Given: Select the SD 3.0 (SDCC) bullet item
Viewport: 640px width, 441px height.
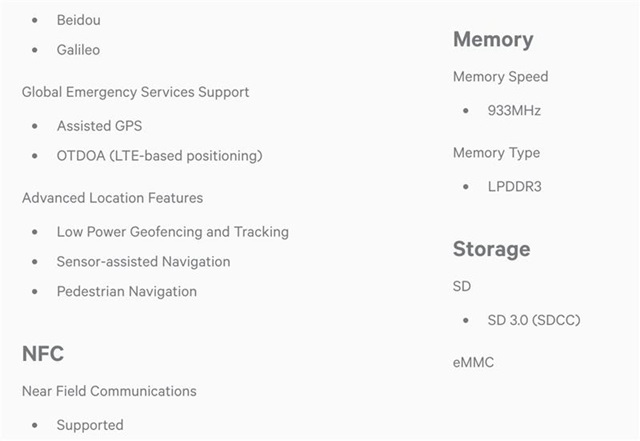Looking at the screenshot, I should pyautogui.click(x=533, y=321).
